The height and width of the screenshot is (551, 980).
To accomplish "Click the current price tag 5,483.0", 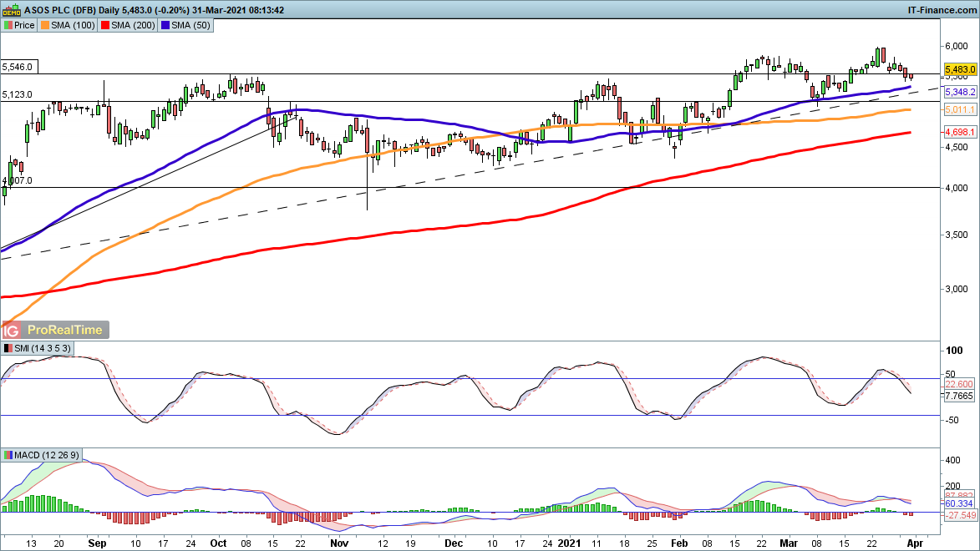I will [x=960, y=69].
